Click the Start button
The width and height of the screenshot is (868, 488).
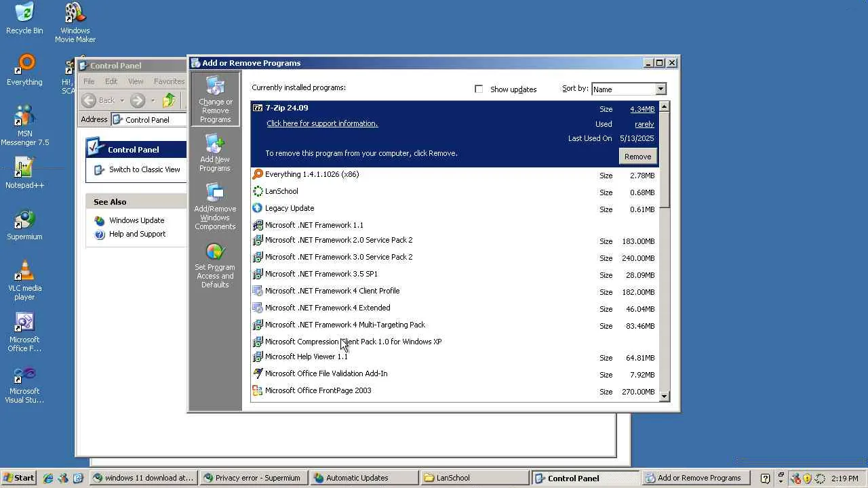[18, 478]
